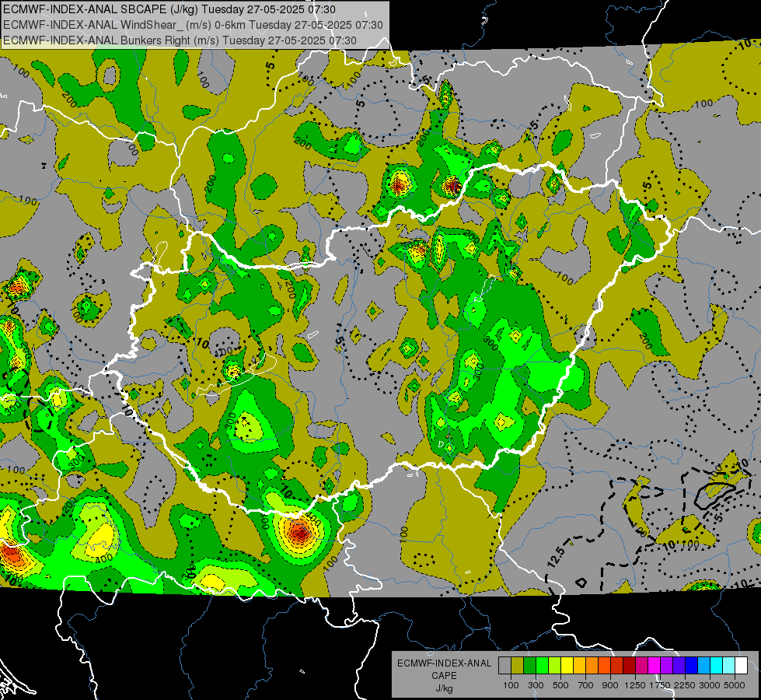Click the legend value 1750
This screenshot has height=700, width=761.
660,685
